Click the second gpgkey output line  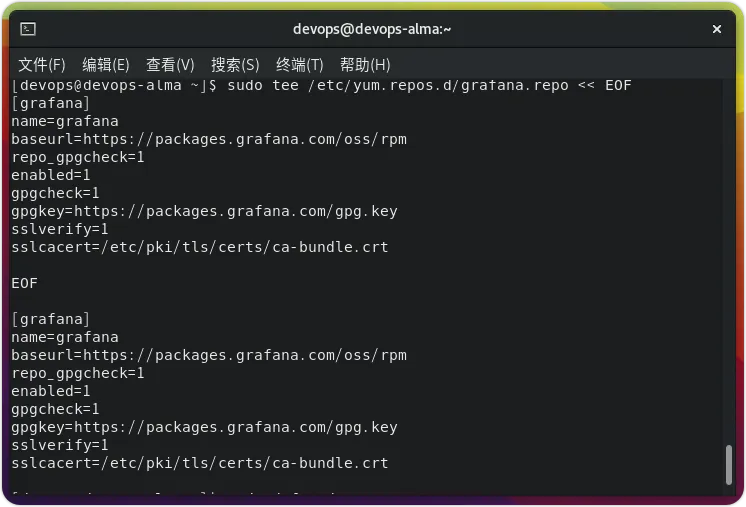click(x=204, y=427)
